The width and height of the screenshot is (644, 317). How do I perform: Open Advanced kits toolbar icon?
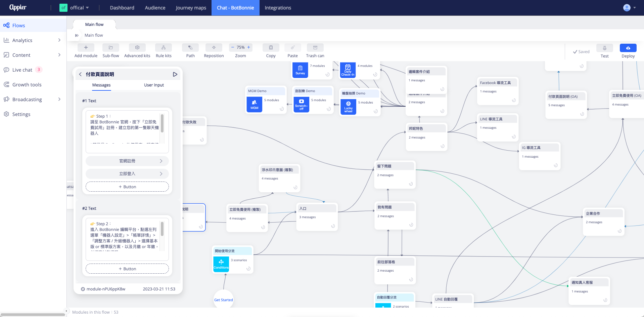(x=137, y=47)
